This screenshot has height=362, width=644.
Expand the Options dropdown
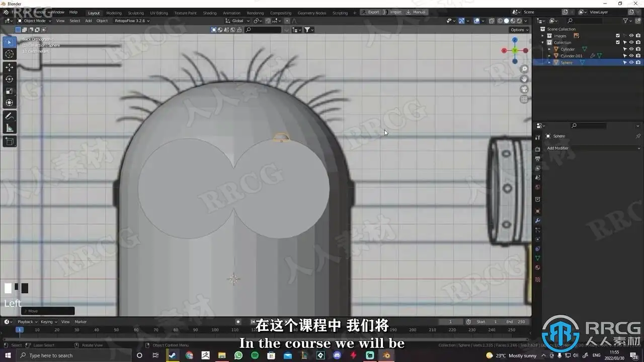click(520, 30)
